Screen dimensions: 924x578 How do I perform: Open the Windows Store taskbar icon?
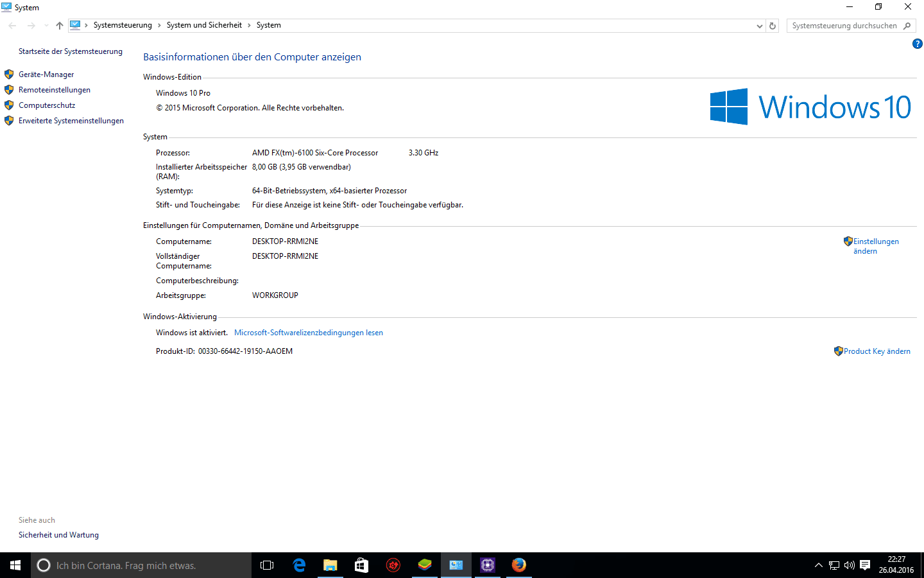point(361,565)
